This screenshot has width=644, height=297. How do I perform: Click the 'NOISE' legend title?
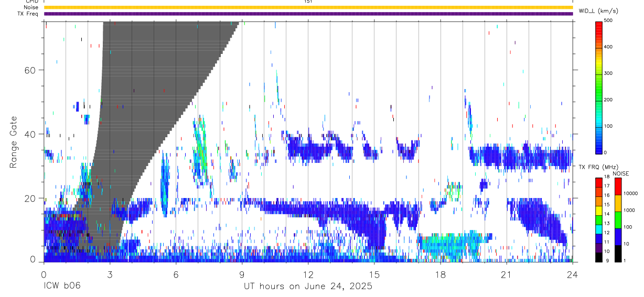(x=620, y=174)
